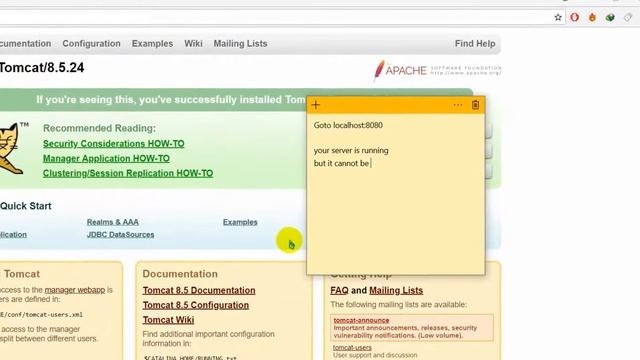Open Clustering/Session Replication HOW-TO link
The width and height of the screenshot is (640, 360).
[128, 173]
